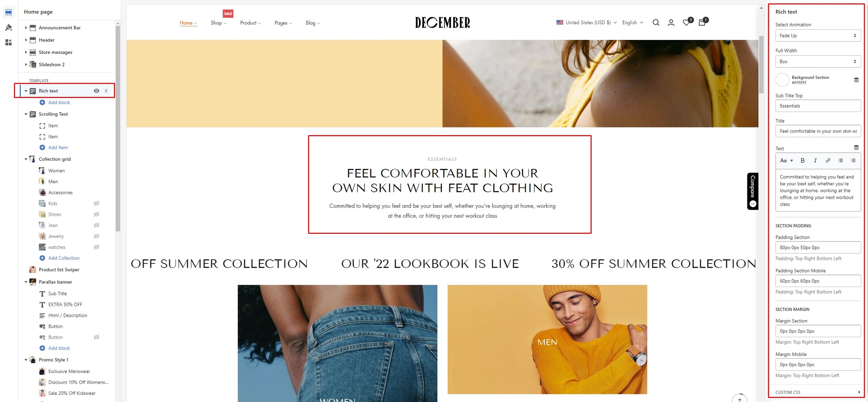Show the hidden watches collection
This screenshot has width=868, height=402.
(96, 247)
